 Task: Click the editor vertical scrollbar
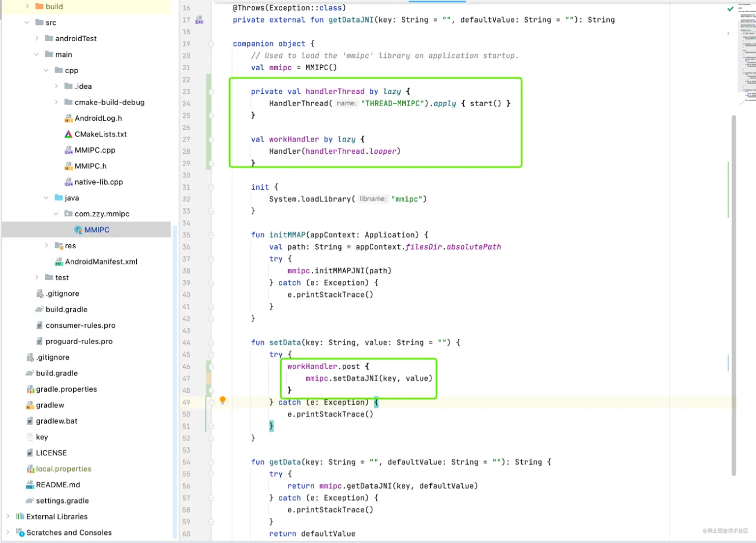click(x=733, y=295)
